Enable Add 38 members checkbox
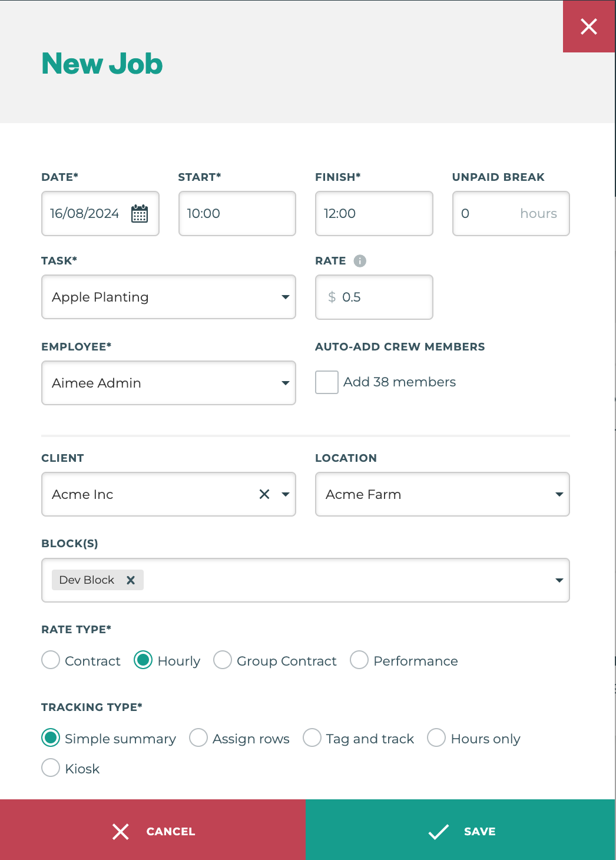Viewport: 616px width, 860px height. [x=327, y=382]
